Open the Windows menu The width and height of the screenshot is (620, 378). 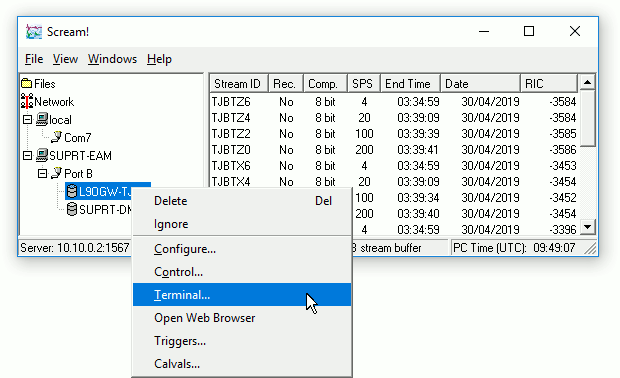click(x=112, y=59)
